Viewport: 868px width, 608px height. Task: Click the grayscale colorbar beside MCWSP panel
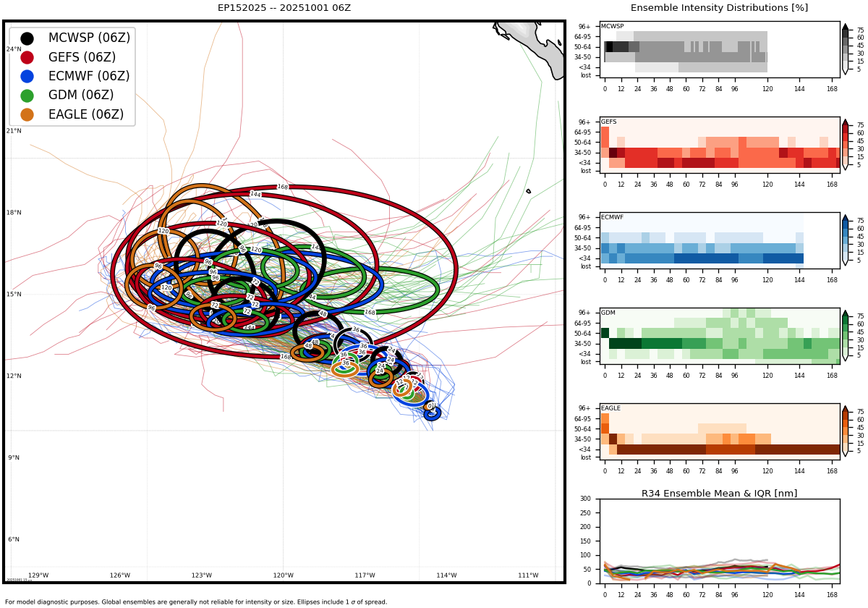(x=845, y=49)
